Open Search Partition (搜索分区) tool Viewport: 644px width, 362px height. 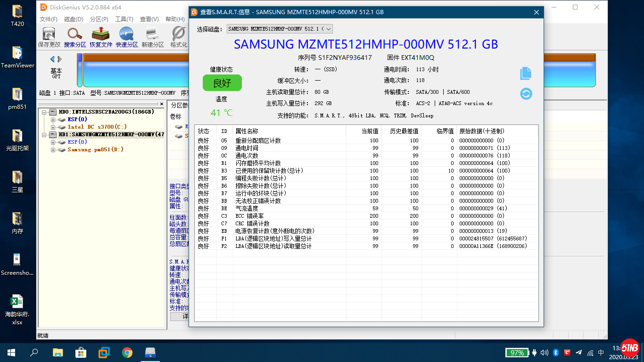pos(75,37)
